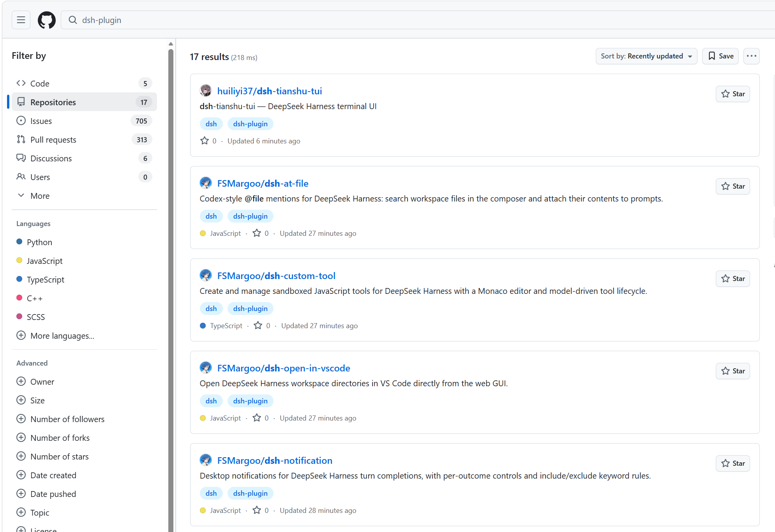
Task: Click dsh topic tag on dsh-open-in-vscode
Action: click(x=211, y=401)
